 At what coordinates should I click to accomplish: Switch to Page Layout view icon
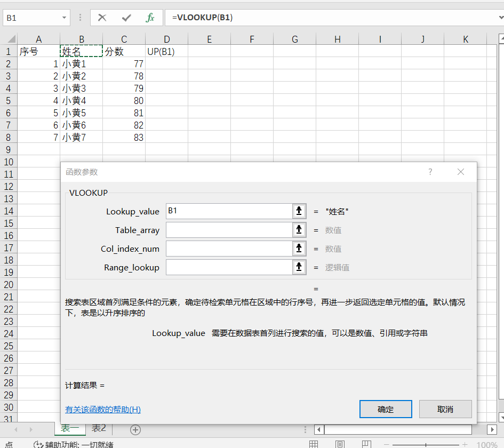point(340,444)
